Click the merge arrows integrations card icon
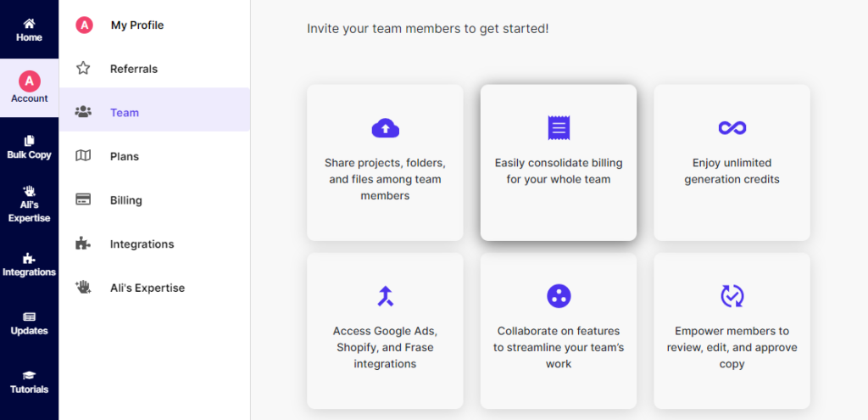The height and width of the screenshot is (420, 868). point(386,296)
